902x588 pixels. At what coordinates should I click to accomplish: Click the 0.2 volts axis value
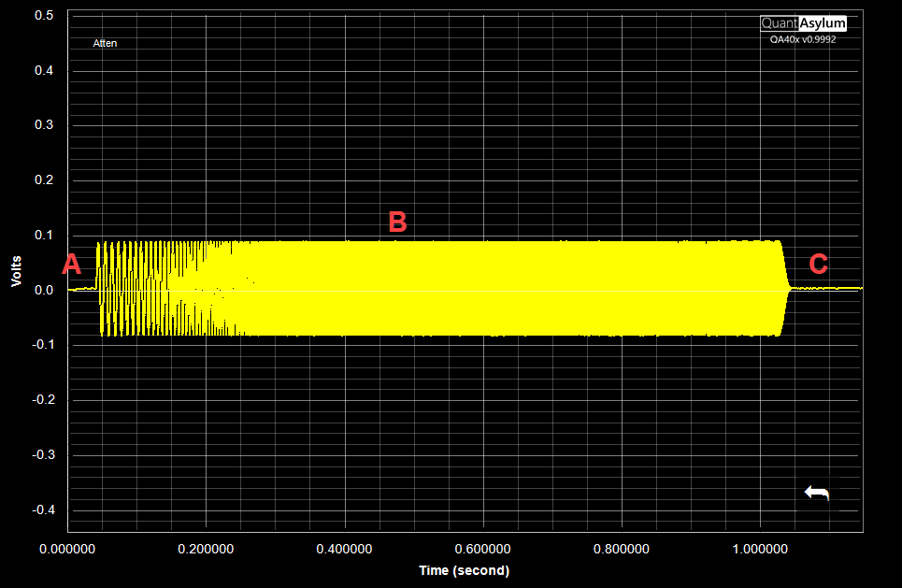click(x=44, y=180)
